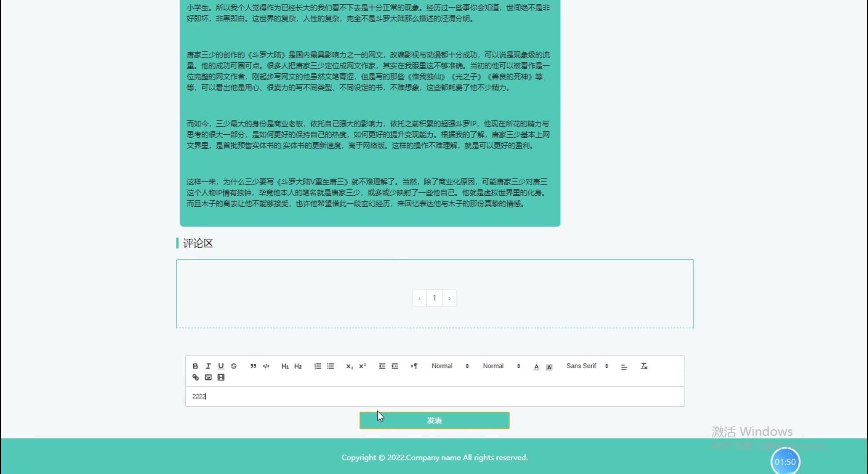This screenshot has width=868, height=474.
Task: Toggle italic text formatting
Action: pyautogui.click(x=208, y=366)
